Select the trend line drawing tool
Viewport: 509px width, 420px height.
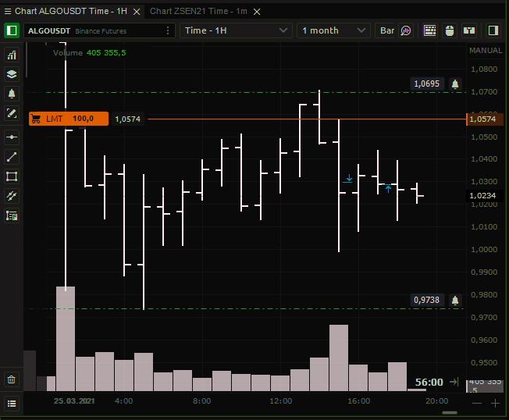pos(12,157)
